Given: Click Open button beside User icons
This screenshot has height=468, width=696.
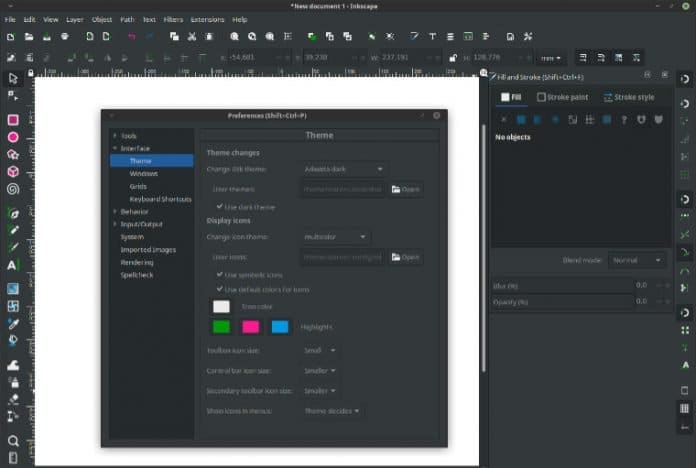Looking at the screenshot, I should pyautogui.click(x=405, y=257).
